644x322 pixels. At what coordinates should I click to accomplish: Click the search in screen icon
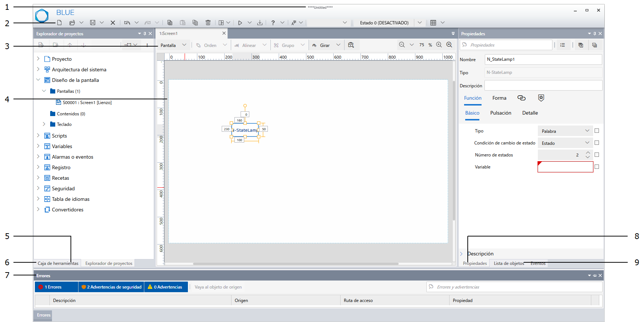coord(351,45)
